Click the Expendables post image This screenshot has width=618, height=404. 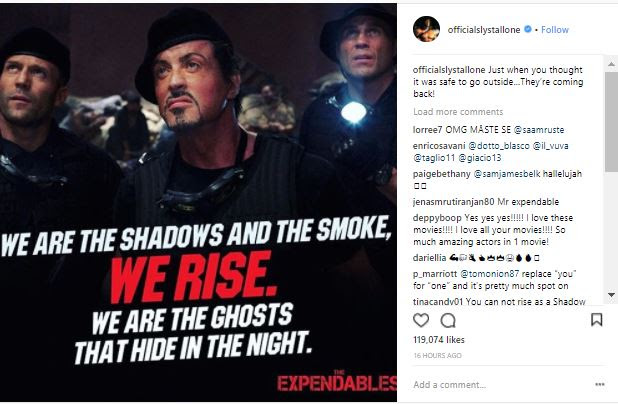click(x=198, y=203)
